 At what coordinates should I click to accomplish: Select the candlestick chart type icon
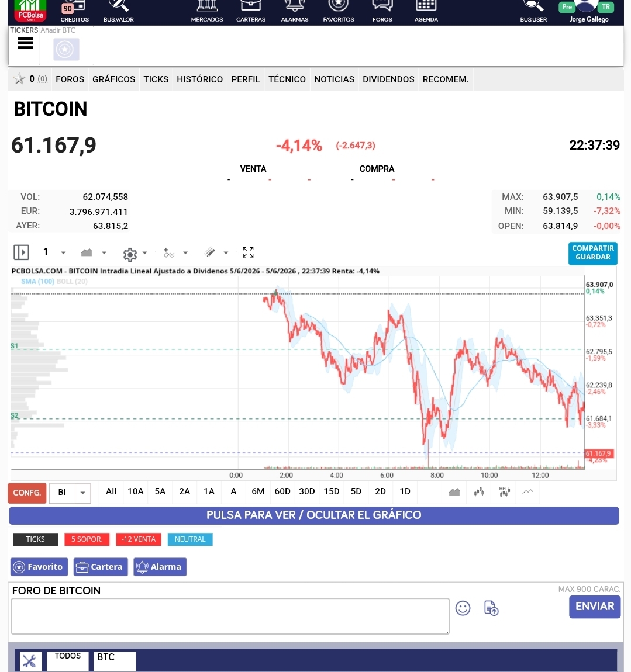[x=479, y=491]
